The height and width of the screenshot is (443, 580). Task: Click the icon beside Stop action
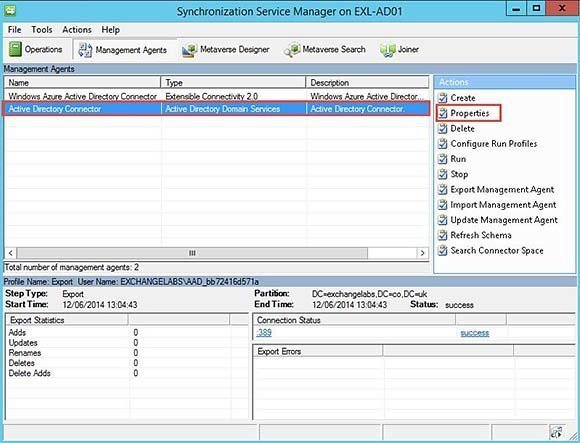coord(442,174)
